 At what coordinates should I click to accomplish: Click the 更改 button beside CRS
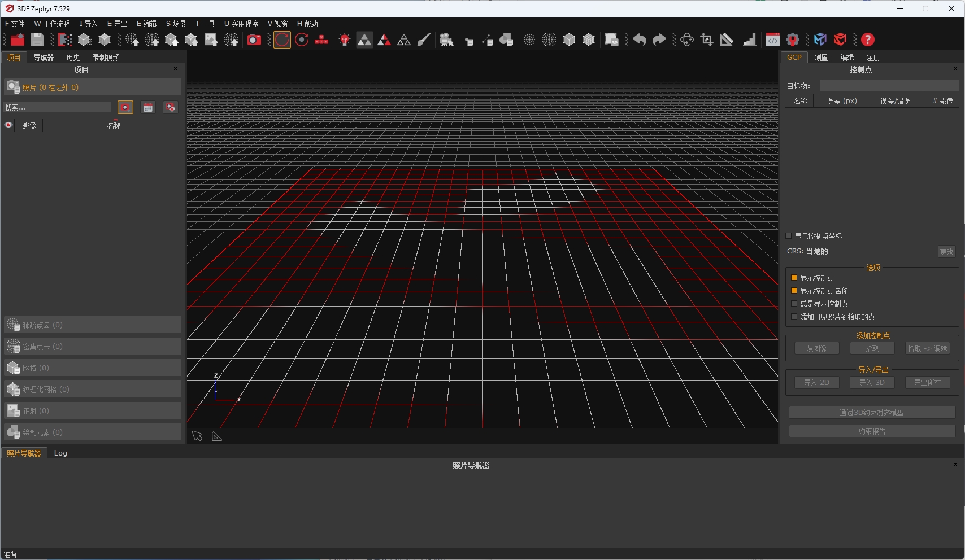(x=946, y=252)
